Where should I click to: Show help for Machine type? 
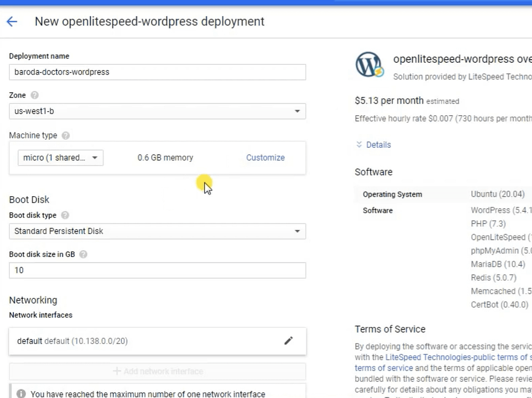pyautogui.click(x=66, y=135)
